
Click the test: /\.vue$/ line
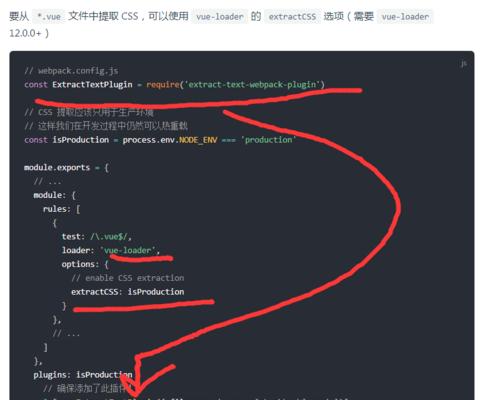click(x=97, y=237)
